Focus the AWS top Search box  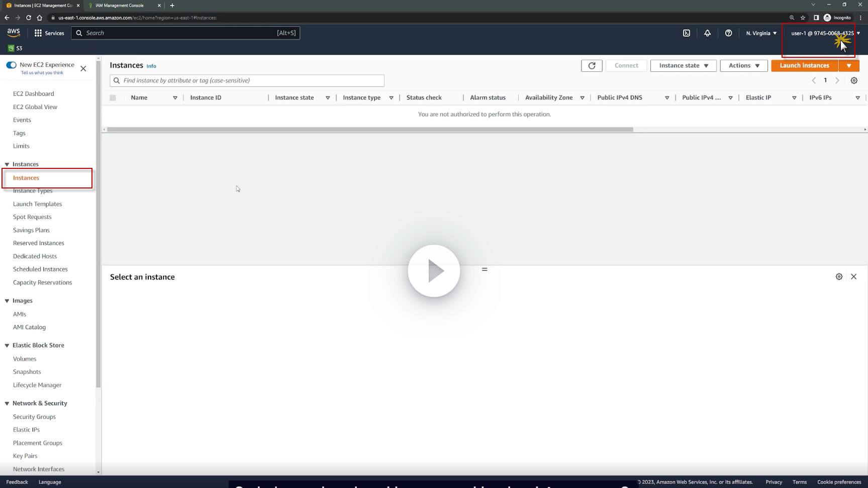click(185, 33)
